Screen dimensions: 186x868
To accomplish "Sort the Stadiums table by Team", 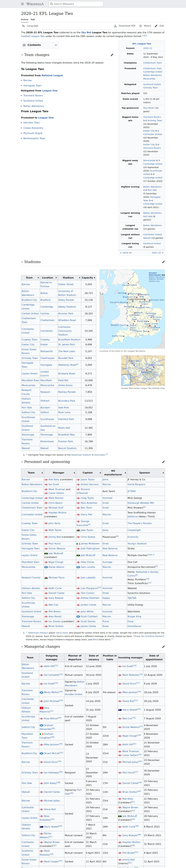I will pos(30,278).
